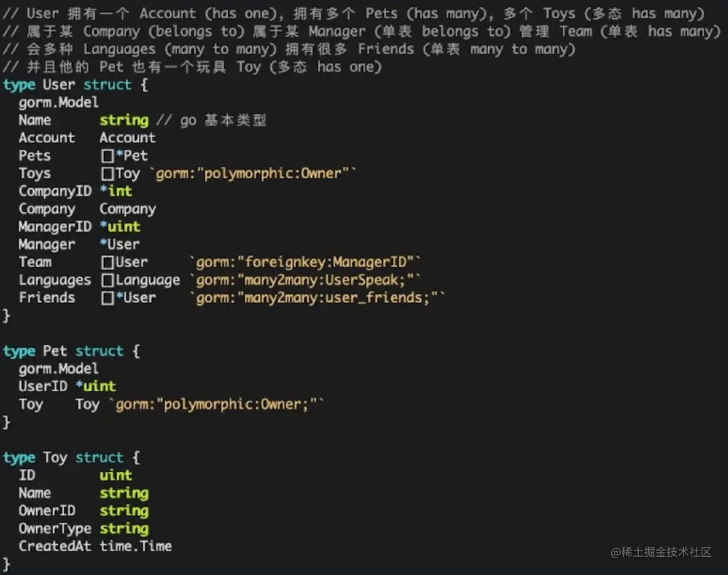The height and width of the screenshot is (575, 728).
Task: Click the "polymorphic:Owner" tag on the Toys line
Action: pyautogui.click(x=253, y=174)
